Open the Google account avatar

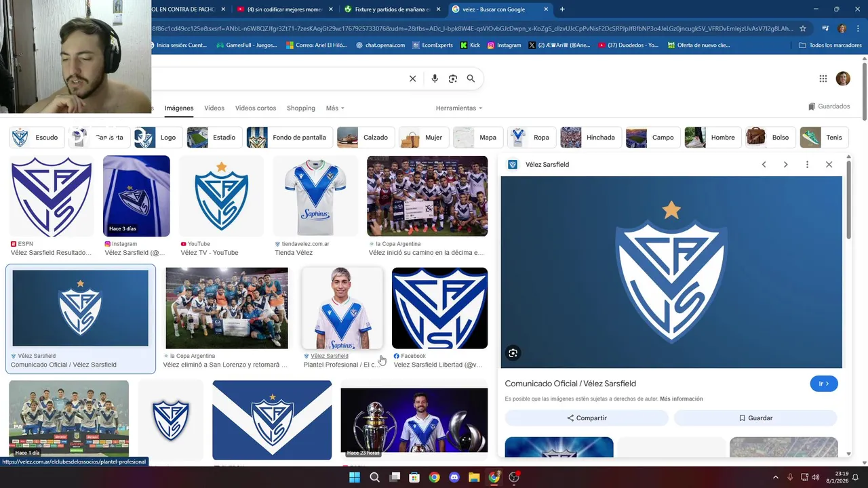pos(843,79)
